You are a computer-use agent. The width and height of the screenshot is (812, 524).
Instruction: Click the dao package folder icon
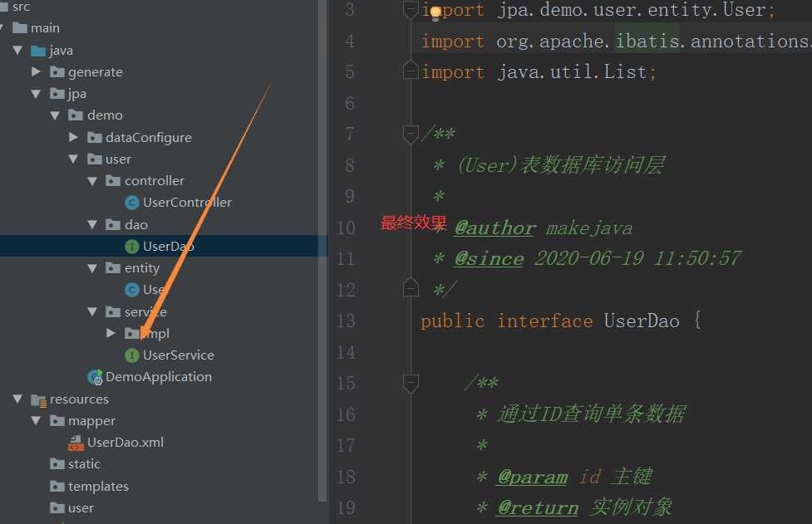tap(113, 224)
